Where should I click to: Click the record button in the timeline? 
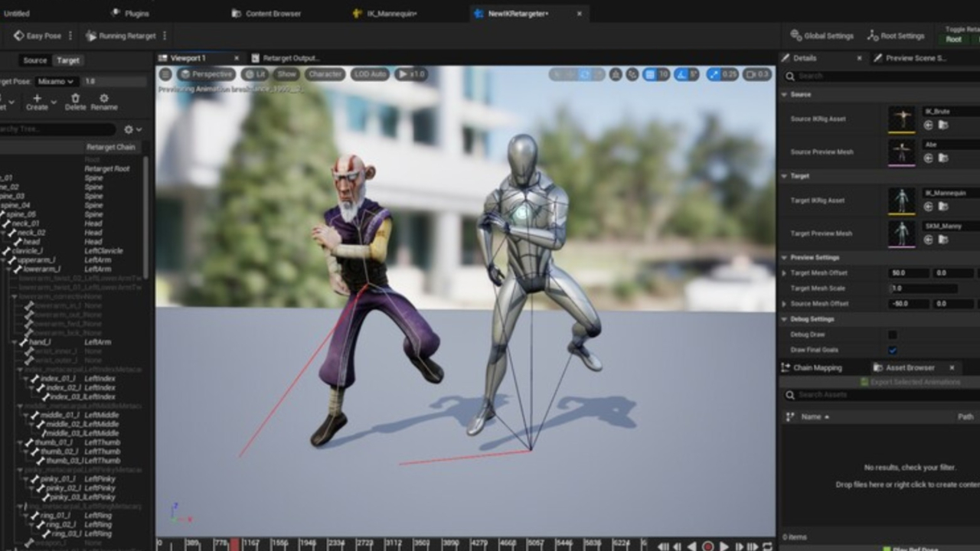click(x=708, y=546)
